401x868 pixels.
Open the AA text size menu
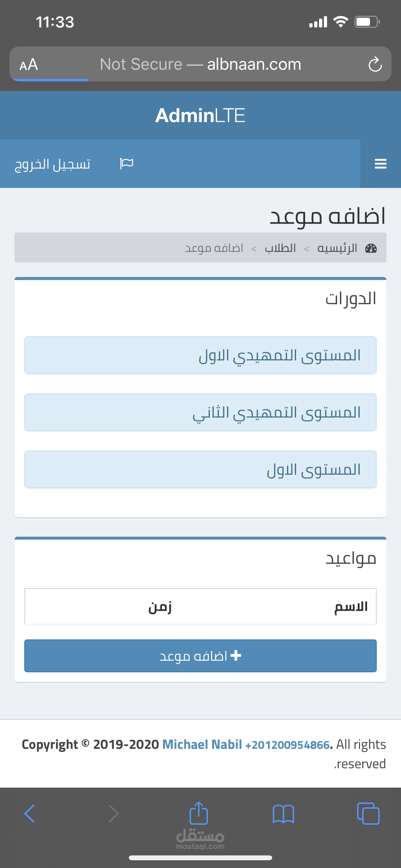point(29,64)
